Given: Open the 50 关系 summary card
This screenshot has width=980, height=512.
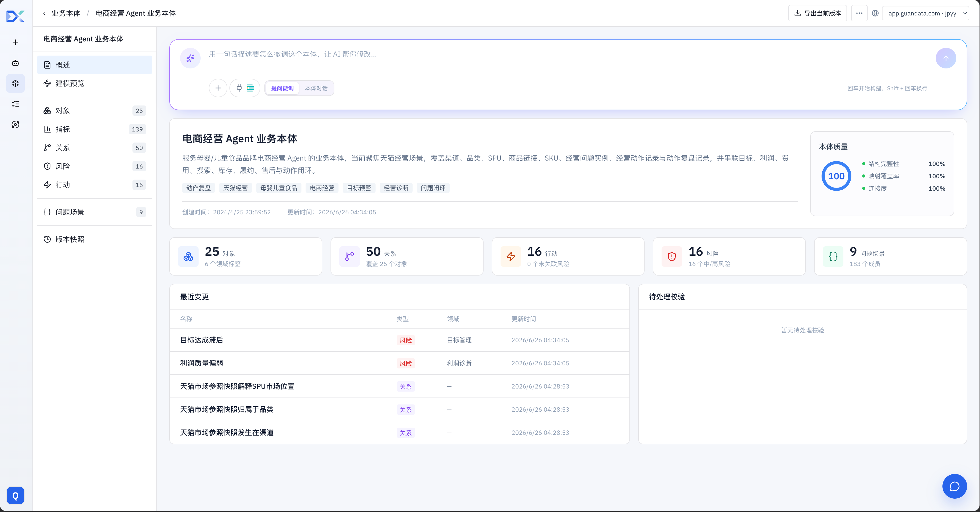Looking at the screenshot, I should 407,257.
